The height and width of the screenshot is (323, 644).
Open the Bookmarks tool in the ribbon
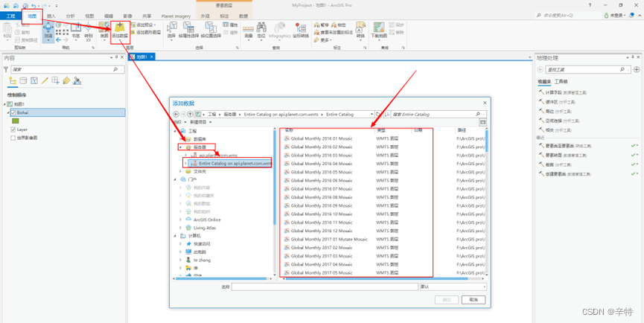click(x=76, y=32)
